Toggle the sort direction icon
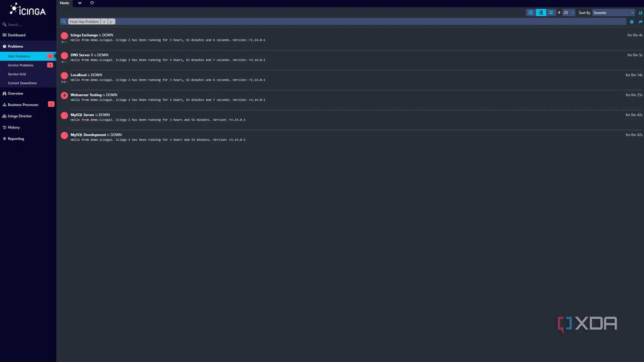 [640, 13]
